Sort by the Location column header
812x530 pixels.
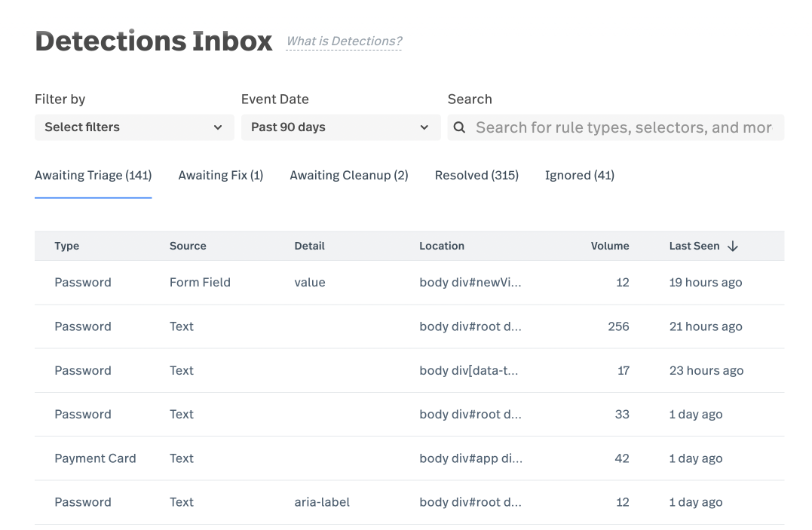coord(442,246)
